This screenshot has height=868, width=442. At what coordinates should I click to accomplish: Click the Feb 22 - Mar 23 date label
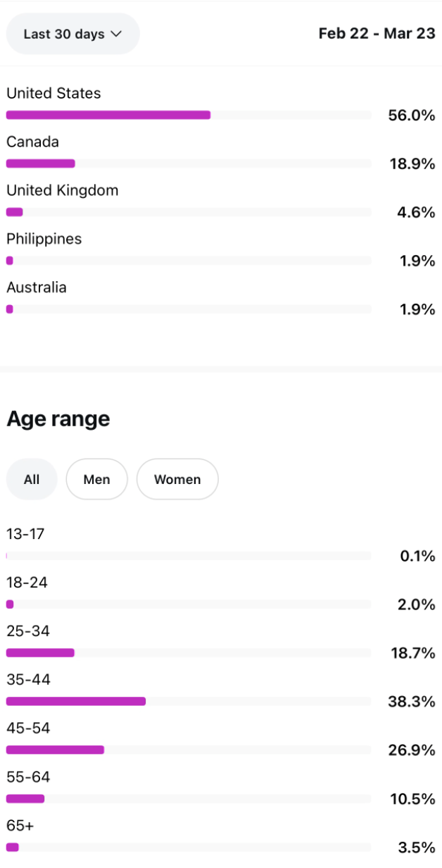click(x=377, y=33)
